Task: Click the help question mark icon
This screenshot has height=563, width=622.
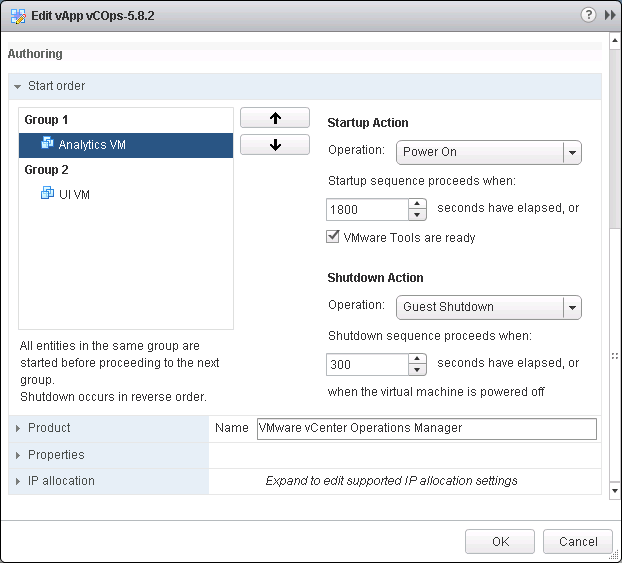Action: tap(589, 16)
